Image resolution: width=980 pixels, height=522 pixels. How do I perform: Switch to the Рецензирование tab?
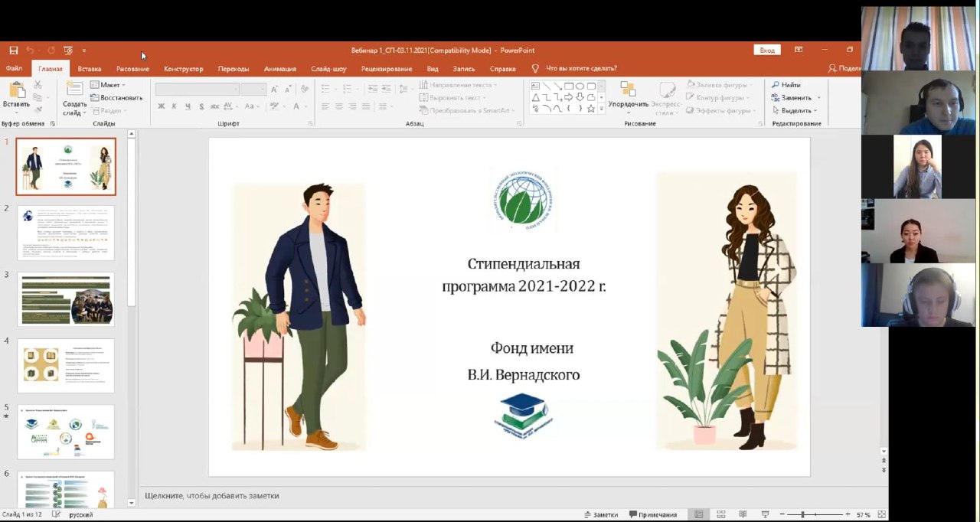click(x=387, y=69)
